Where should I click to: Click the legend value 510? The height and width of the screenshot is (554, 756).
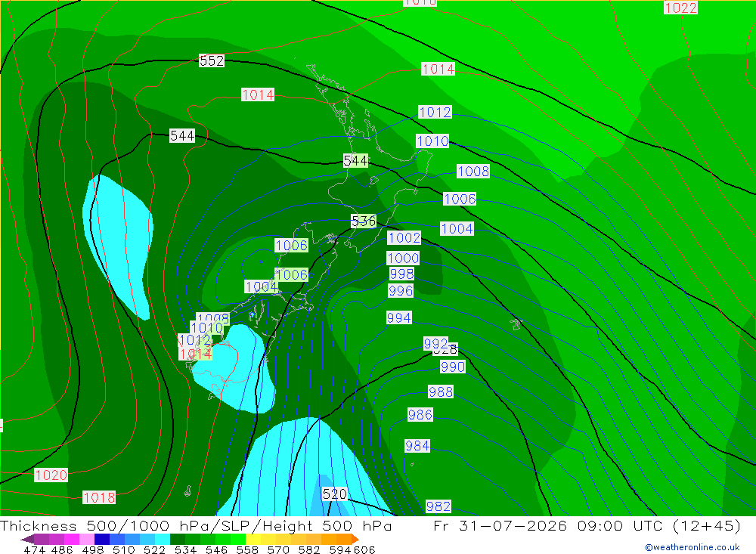tap(123, 549)
